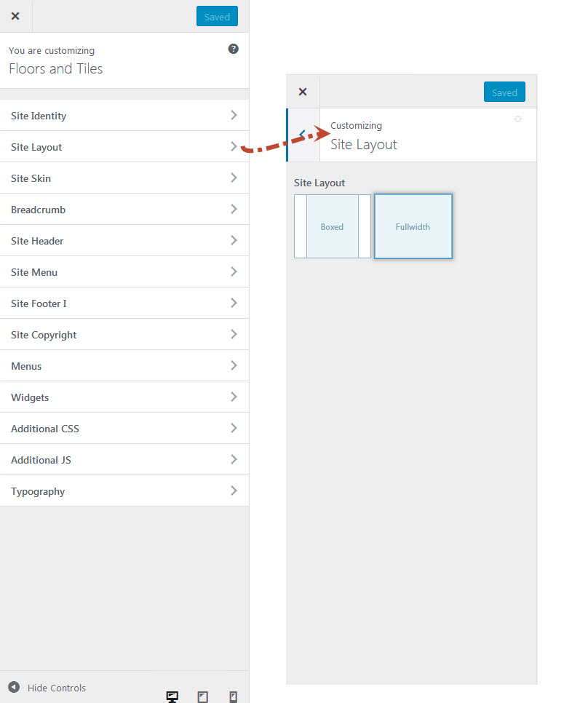This screenshot has height=703, width=588.
Task: Click the Saved button in left panel
Action: 217,17
